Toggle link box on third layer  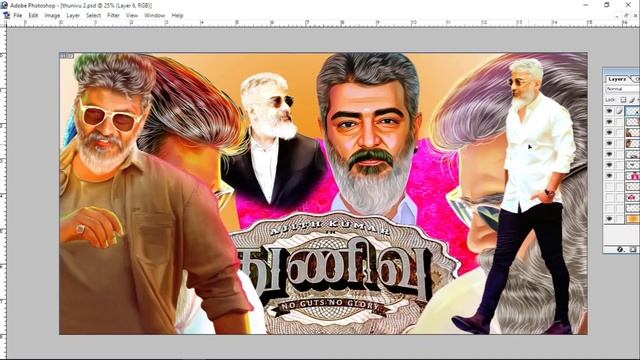[x=620, y=132]
